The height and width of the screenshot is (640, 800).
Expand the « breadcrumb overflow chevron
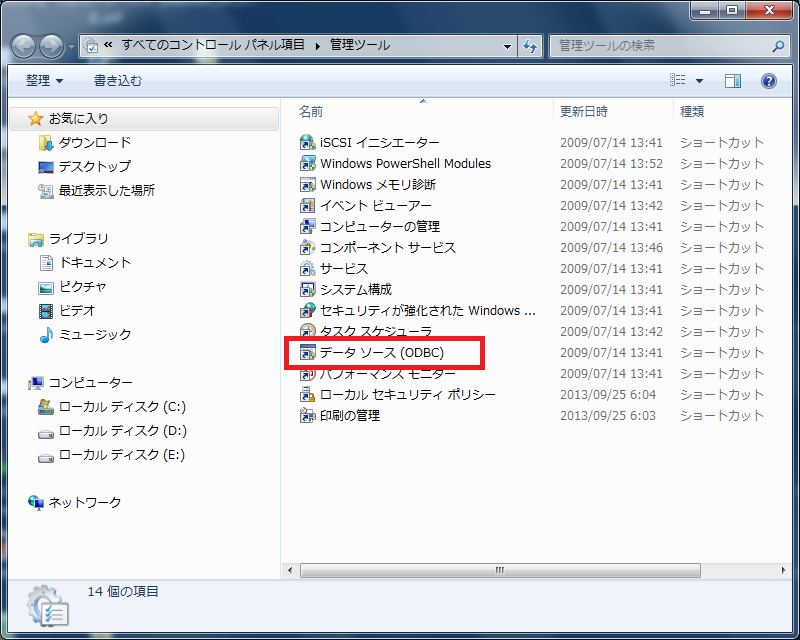108,45
